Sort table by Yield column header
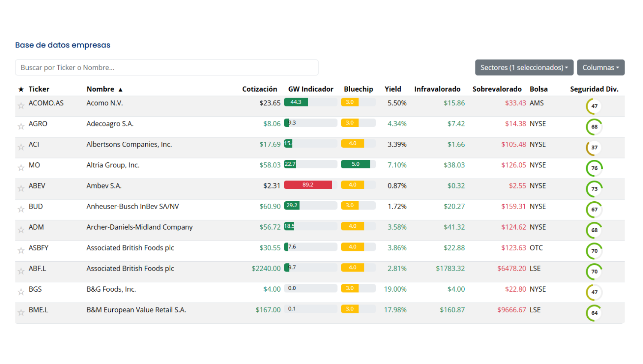 pos(393,89)
